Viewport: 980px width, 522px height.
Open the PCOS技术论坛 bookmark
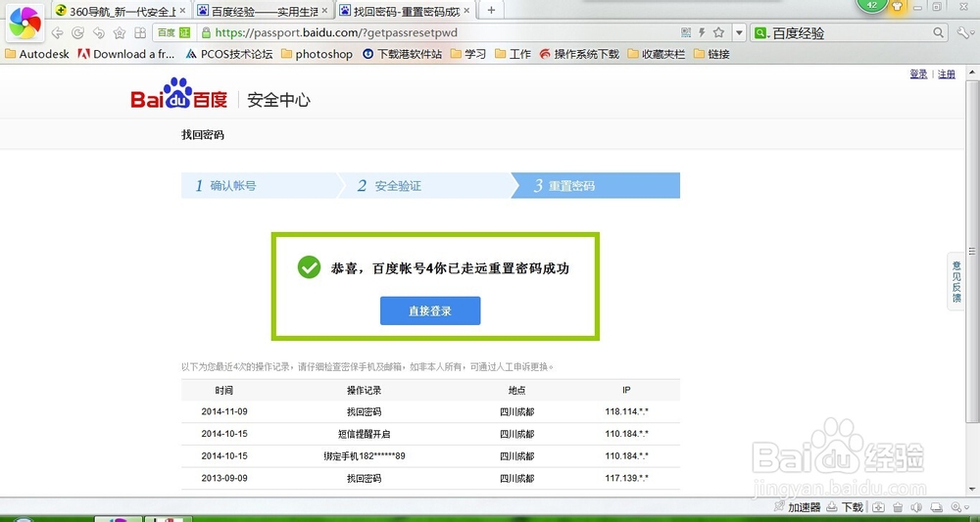(229, 54)
